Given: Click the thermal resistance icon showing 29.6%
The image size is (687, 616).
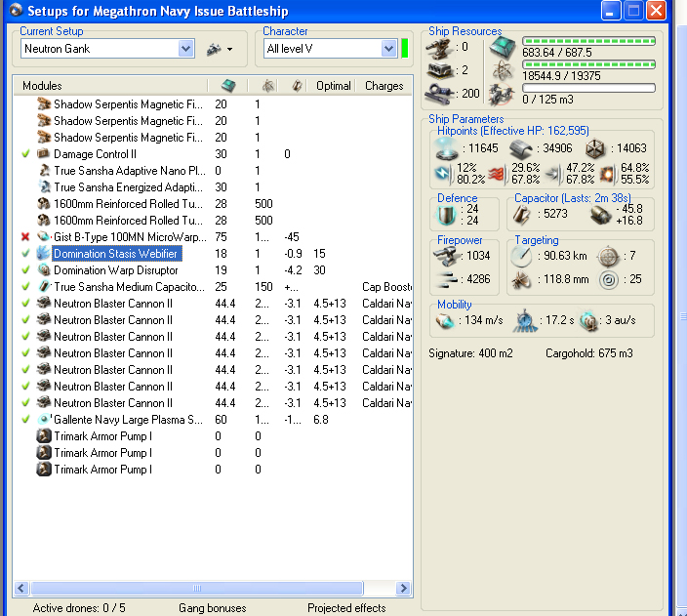Looking at the screenshot, I should click(x=497, y=174).
